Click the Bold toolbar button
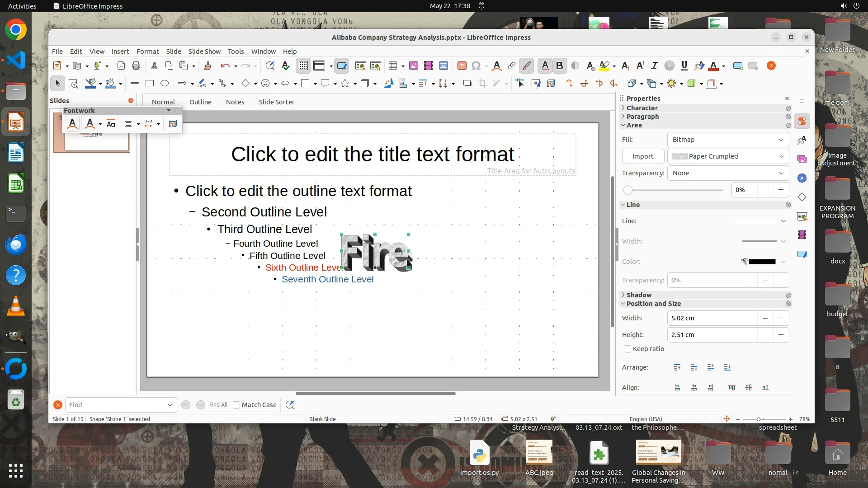The width and height of the screenshot is (868, 488). click(560, 66)
